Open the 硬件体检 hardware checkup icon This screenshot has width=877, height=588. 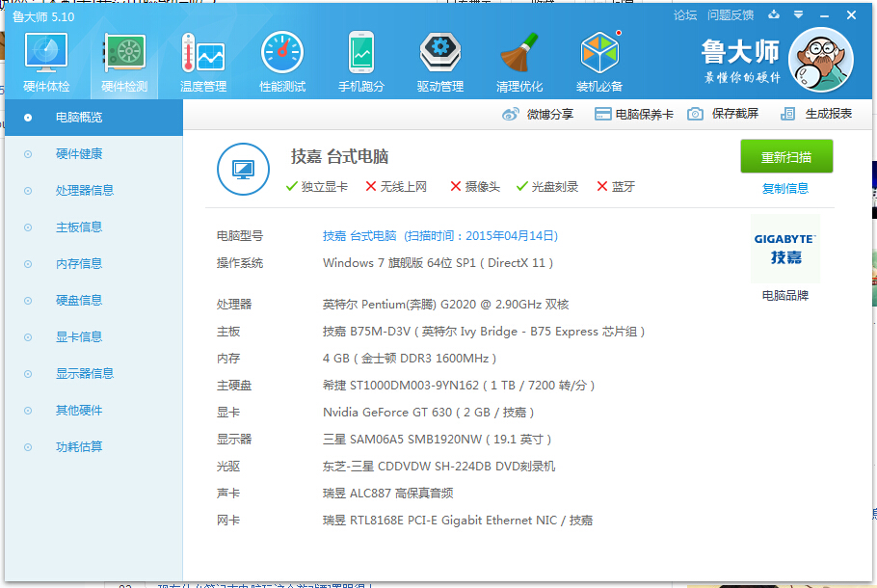pyautogui.click(x=46, y=62)
